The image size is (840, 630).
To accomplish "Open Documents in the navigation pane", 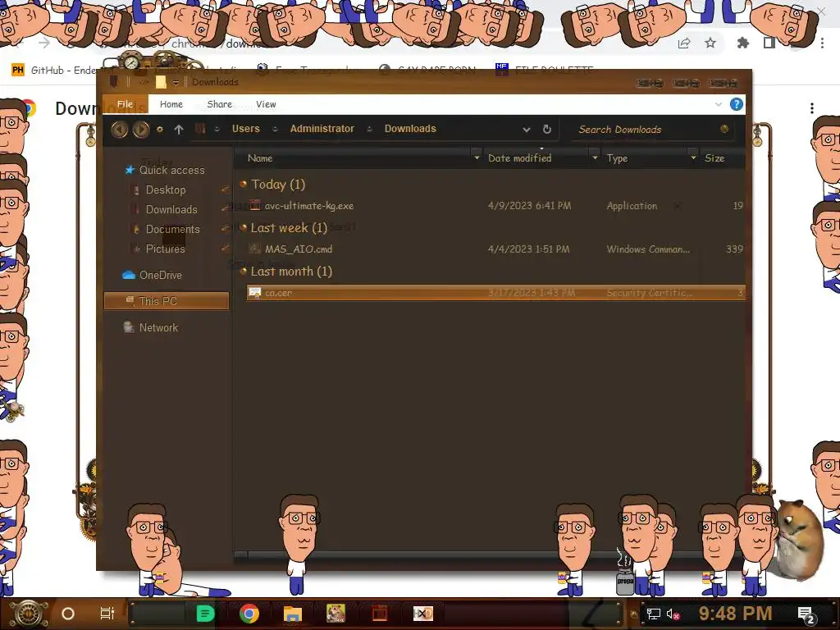I will tap(172, 230).
